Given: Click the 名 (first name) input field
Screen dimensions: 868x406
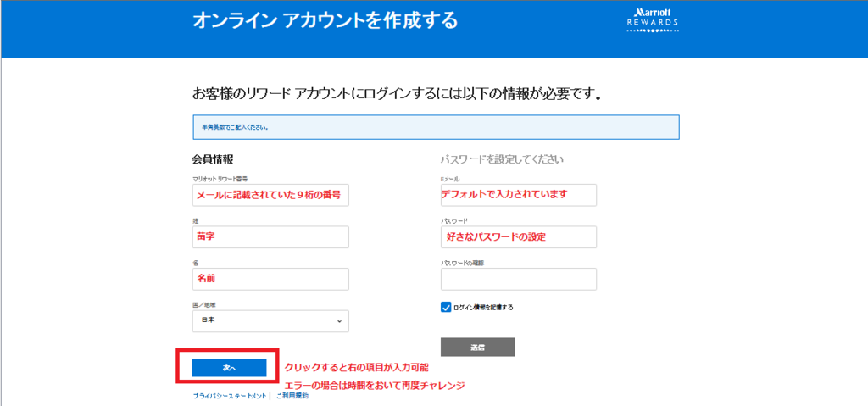Looking at the screenshot, I should tap(270, 279).
